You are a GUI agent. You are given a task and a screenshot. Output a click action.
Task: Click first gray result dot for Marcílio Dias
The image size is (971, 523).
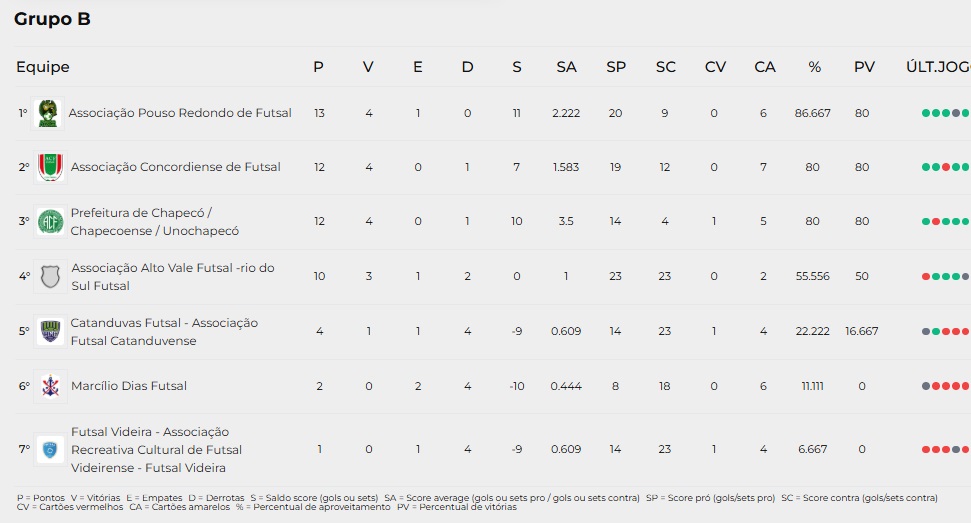[926, 386]
